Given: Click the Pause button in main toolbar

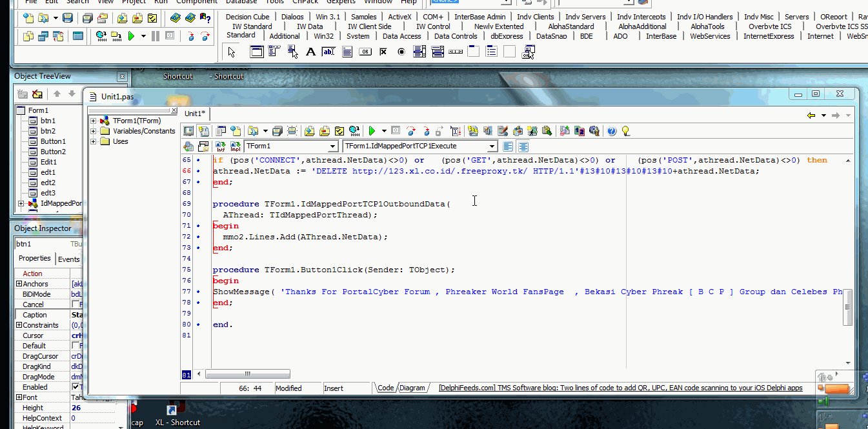Looking at the screenshot, I should (x=156, y=36).
